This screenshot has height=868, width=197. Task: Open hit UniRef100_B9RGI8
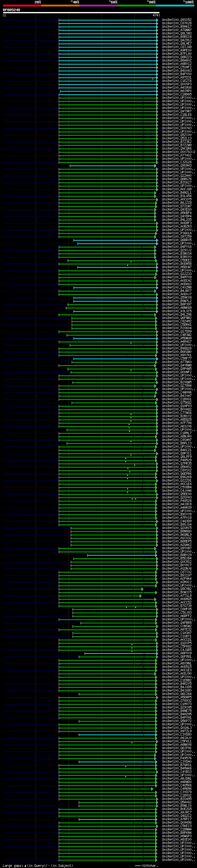point(177,37)
